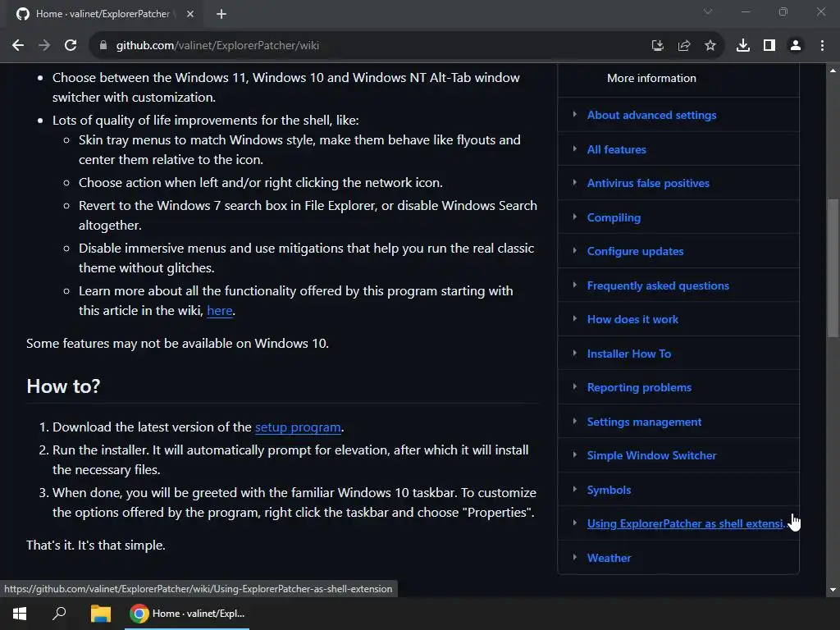Expand the Using ExplorerPatcher as shell extension arrow

(x=574, y=523)
